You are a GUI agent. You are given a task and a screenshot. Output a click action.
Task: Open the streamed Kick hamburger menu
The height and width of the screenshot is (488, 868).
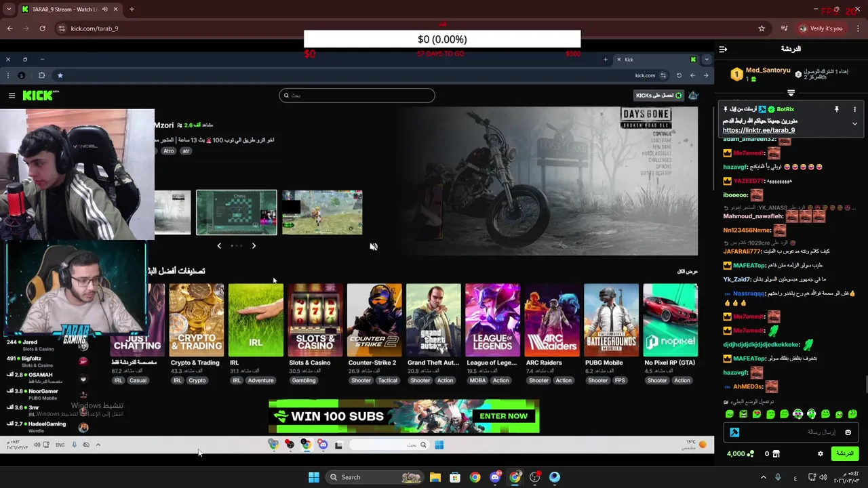click(x=12, y=96)
